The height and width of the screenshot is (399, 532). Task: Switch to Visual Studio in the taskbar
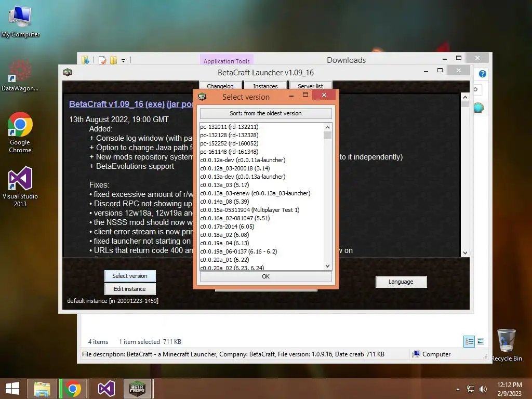pyautogui.click(x=106, y=389)
